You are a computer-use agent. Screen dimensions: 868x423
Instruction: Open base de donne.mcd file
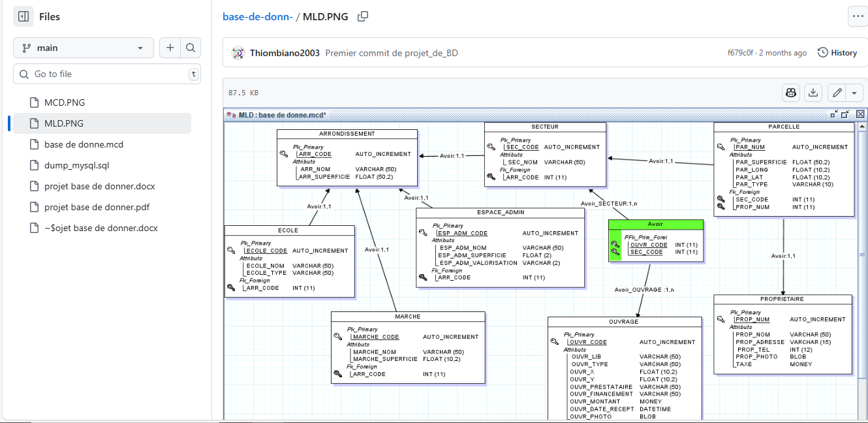(84, 144)
